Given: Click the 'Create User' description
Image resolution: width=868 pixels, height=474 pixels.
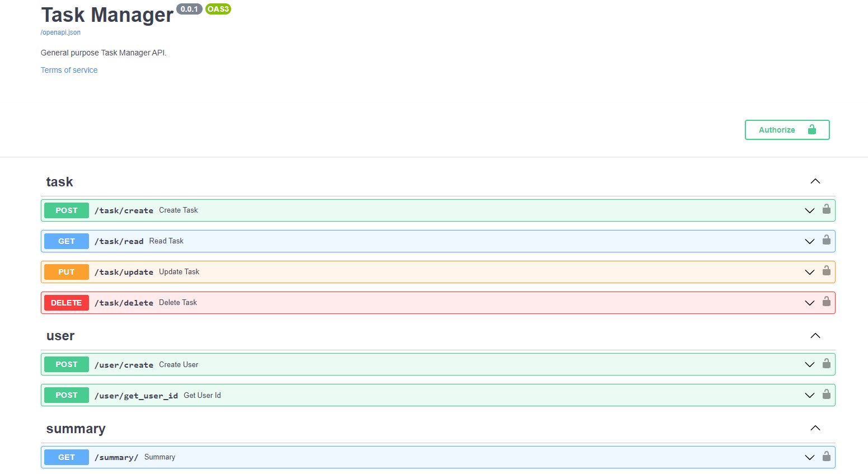Looking at the screenshot, I should (179, 364).
